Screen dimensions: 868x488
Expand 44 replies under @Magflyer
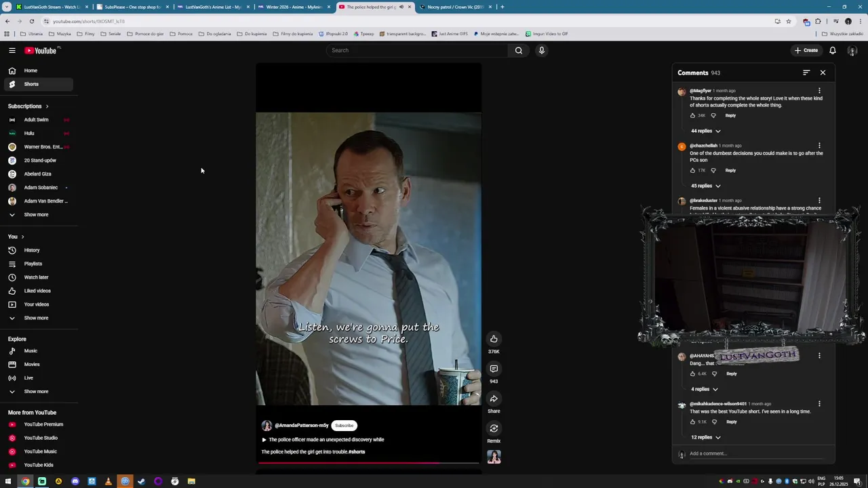click(x=705, y=131)
